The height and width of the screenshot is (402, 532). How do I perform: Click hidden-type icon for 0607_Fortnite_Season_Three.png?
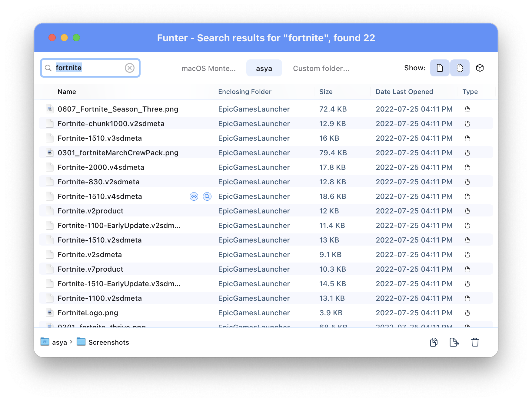click(x=467, y=109)
